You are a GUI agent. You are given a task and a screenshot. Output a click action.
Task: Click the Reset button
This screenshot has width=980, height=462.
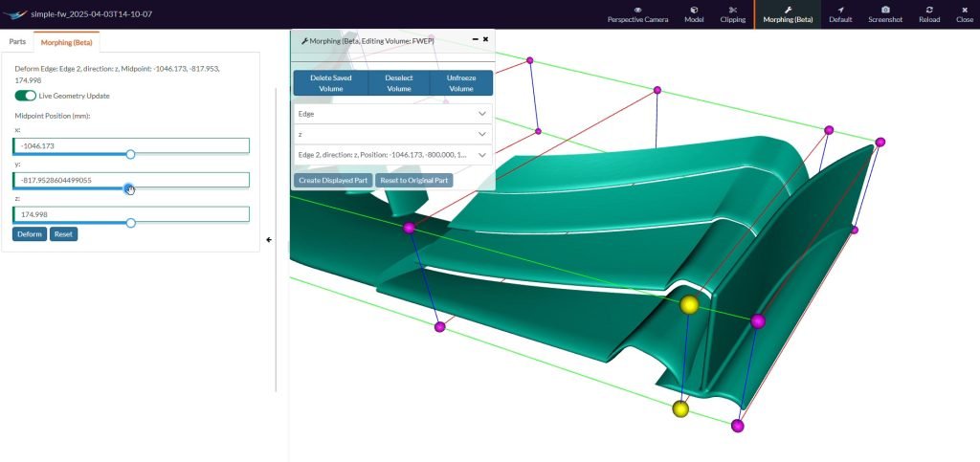pyautogui.click(x=63, y=234)
